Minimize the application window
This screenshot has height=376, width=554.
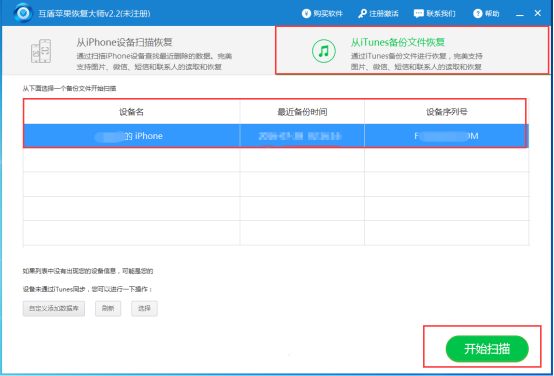pos(519,14)
